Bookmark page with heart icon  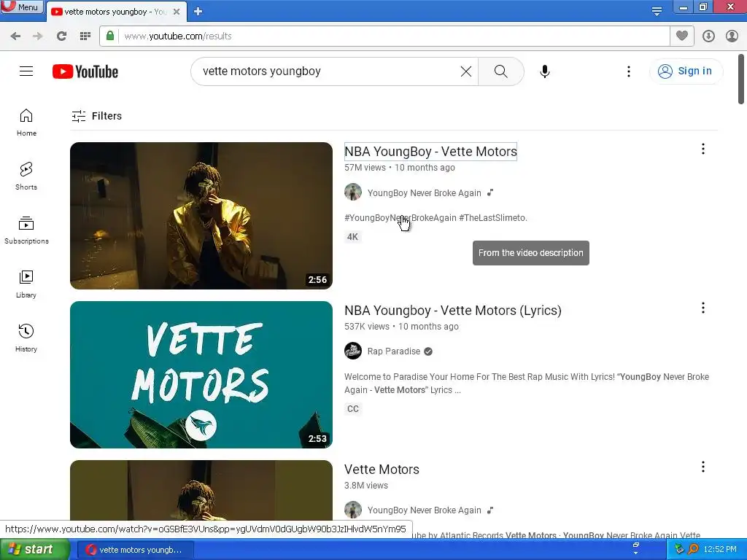tap(682, 36)
